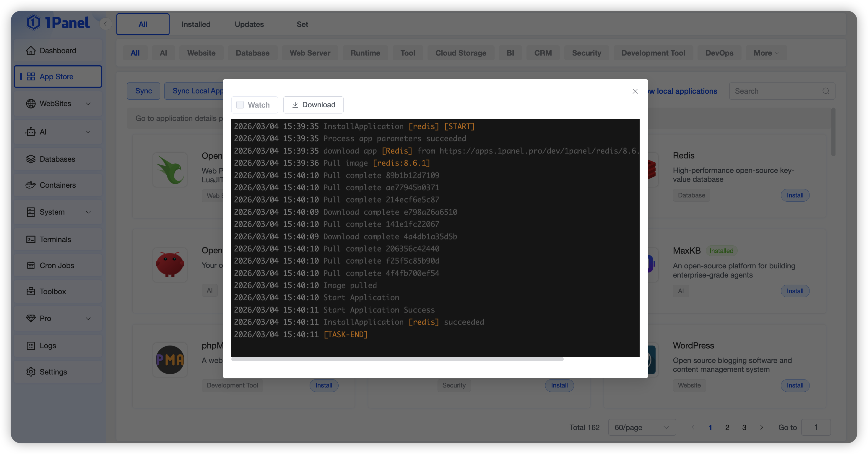Click the Dashboard home icon in sidebar
The width and height of the screenshot is (868, 454).
31,51
